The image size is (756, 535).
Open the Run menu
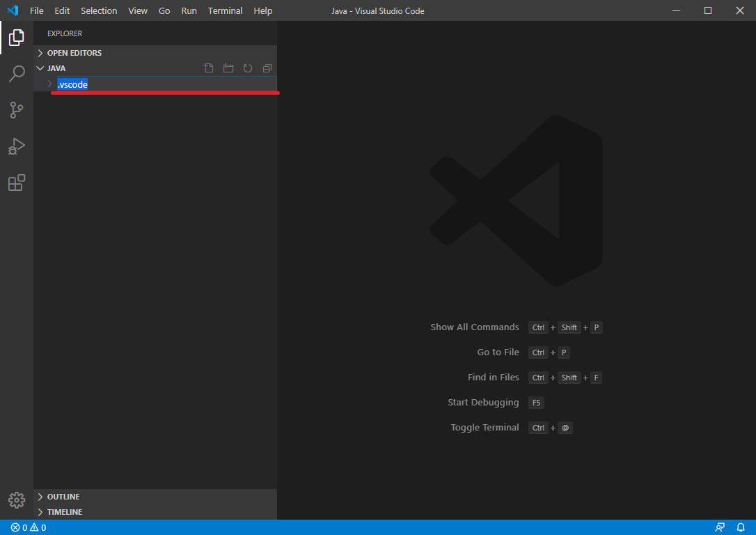click(189, 10)
